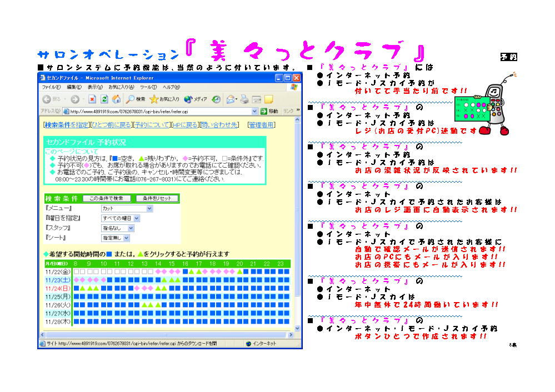Image resolution: width=555 pixels, height=392 pixels.
Task: Click the vertical scrollbar up arrow
Action: 297,120
